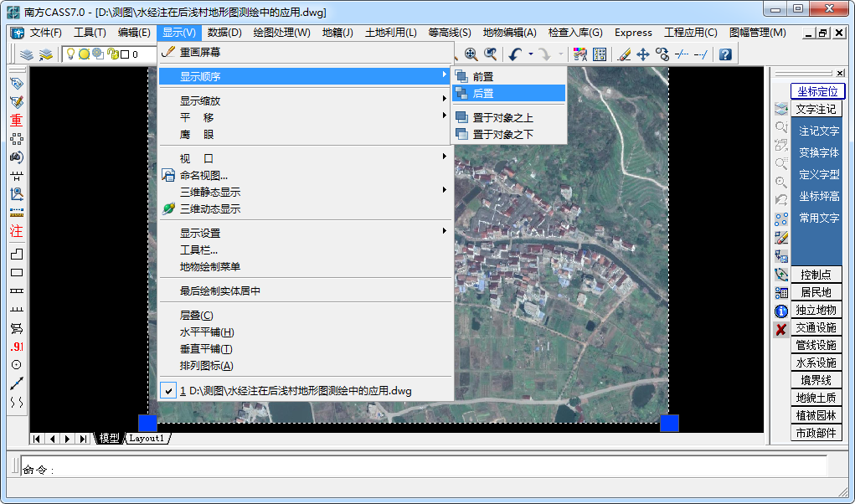Toggle the layer lock icon in layer box
This screenshot has width=855, height=504.
[x=112, y=54]
